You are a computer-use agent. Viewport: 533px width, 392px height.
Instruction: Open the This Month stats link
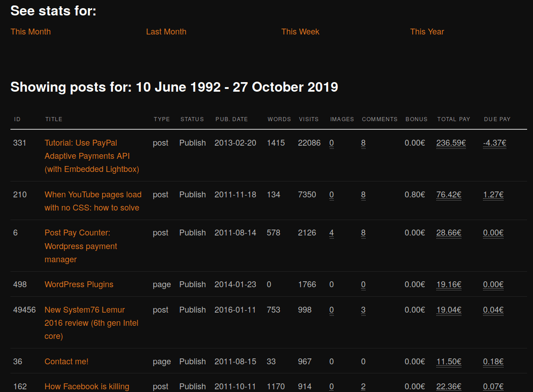[30, 32]
